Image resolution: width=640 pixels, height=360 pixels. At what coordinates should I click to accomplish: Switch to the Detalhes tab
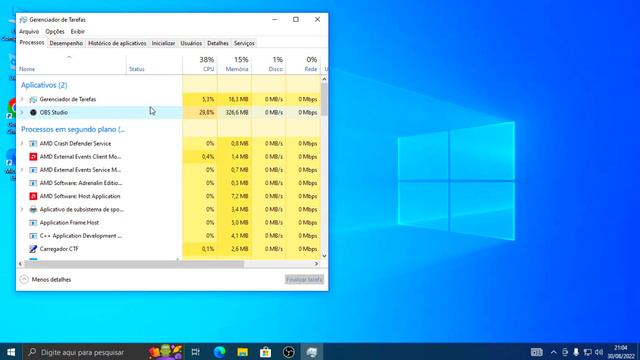pyautogui.click(x=218, y=43)
